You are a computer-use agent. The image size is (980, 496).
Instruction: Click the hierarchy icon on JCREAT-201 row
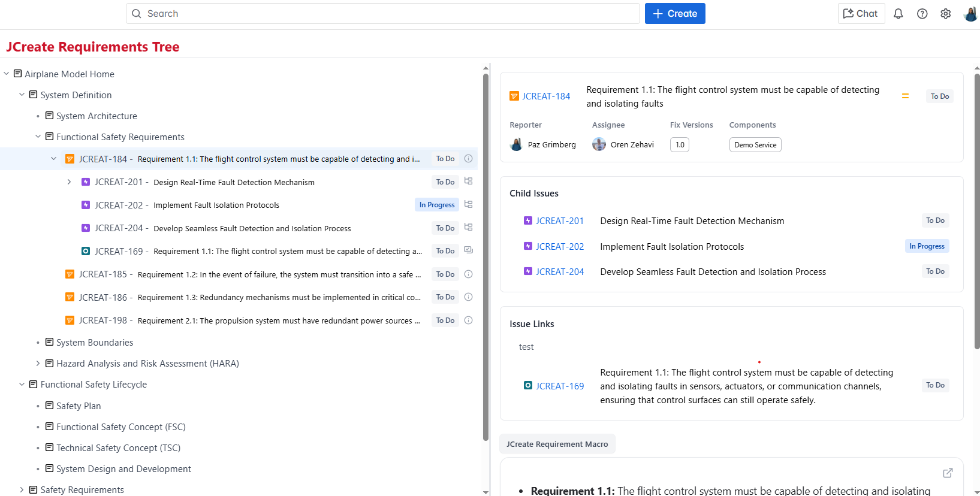(469, 182)
